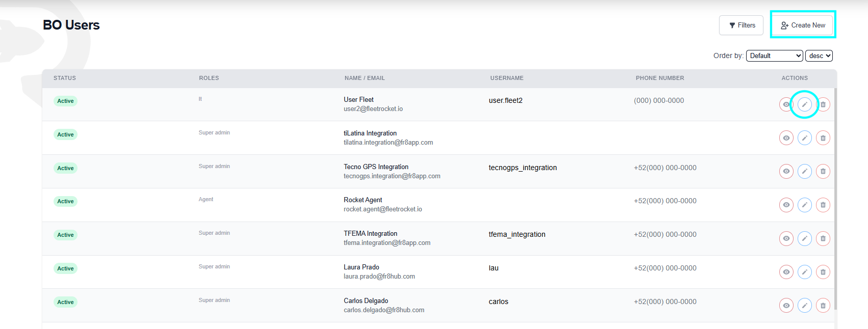
Task: Select the name tiLatina Integration
Action: pyautogui.click(x=370, y=133)
